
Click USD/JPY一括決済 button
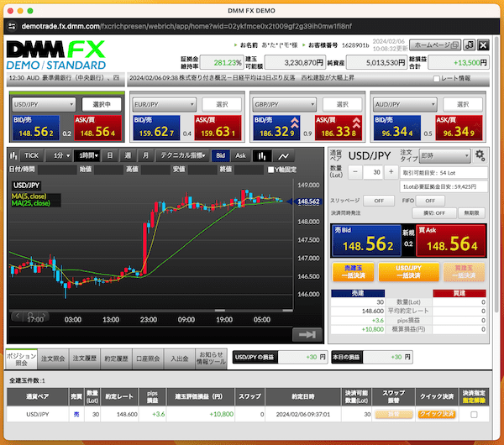408,272
